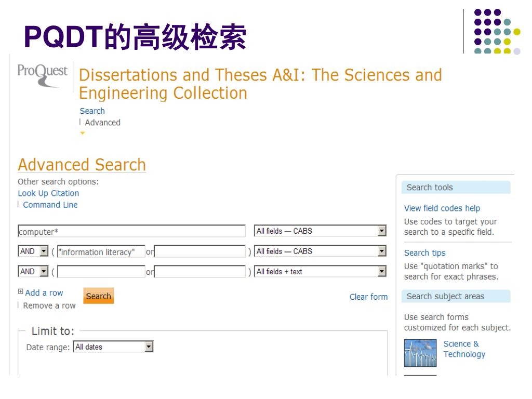Click the Other search options: text
The height and width of the screenshot is (399, 532).
[58, 182]
